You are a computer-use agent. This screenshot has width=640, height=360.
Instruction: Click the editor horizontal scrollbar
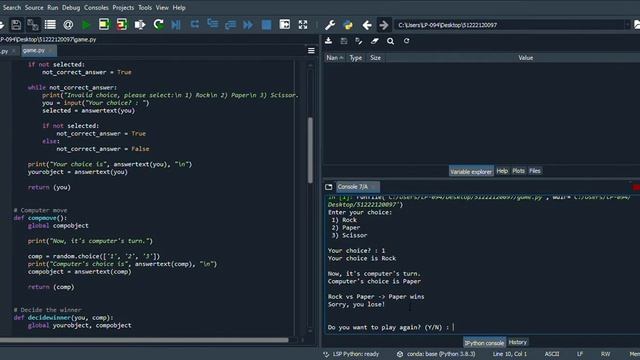tap(144, 340)
